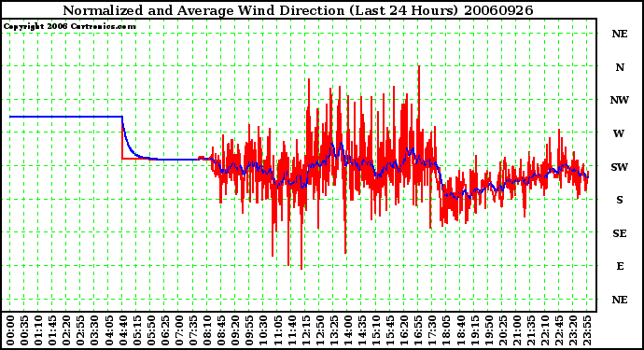This screenshot has width=644, height=350.
Task: Click the 06:25 time axis label
Action: [164, 330]
